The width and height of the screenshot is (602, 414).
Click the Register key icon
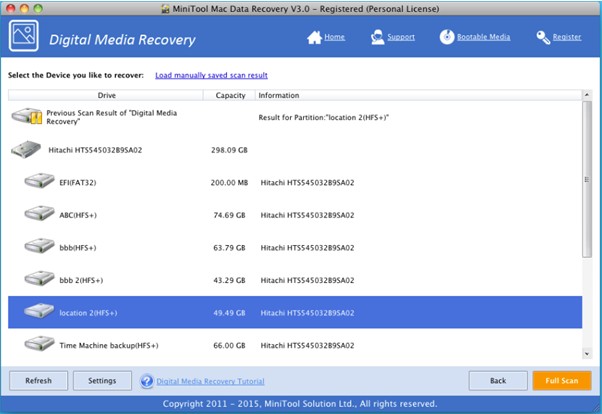pos(543,37)
